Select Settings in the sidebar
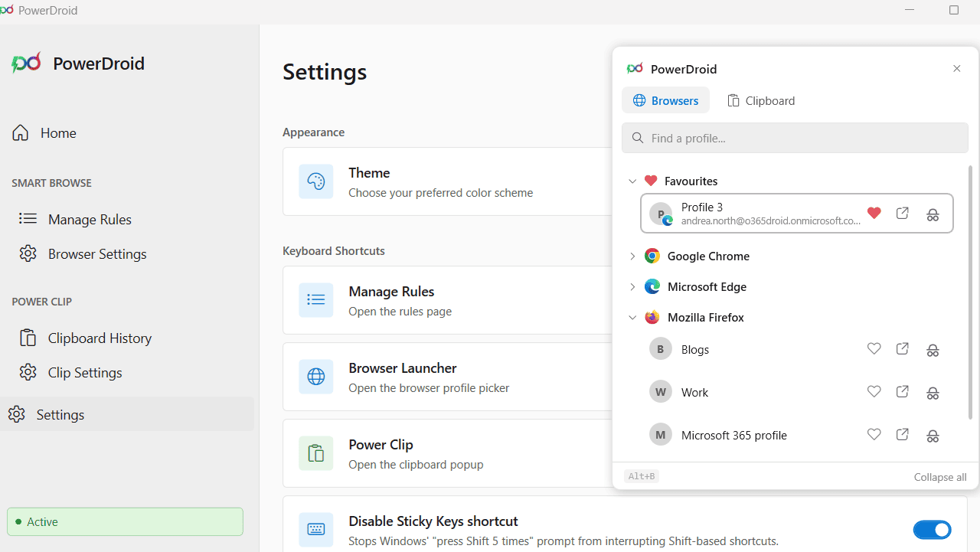Image resolution: width=980 pixels, height=552 pixels. tap(127, 414)
